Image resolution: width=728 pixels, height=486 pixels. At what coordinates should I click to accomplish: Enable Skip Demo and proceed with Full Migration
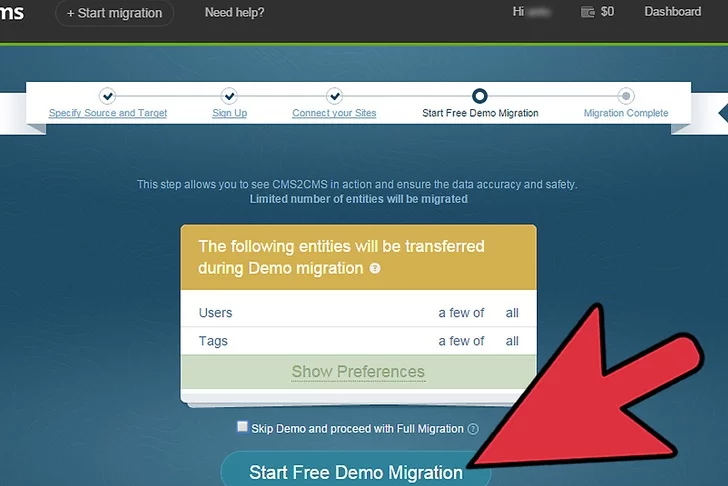(x=242, y=427)
